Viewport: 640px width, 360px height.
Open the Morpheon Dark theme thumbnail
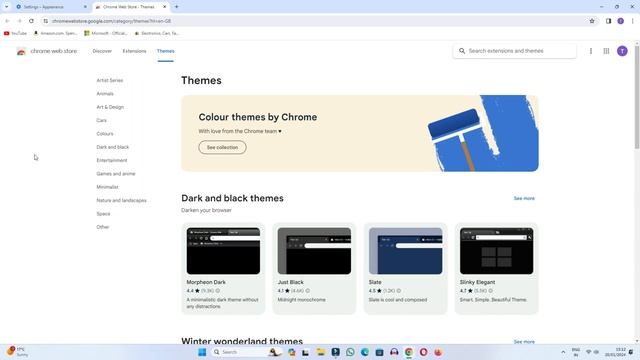[223, 251]
